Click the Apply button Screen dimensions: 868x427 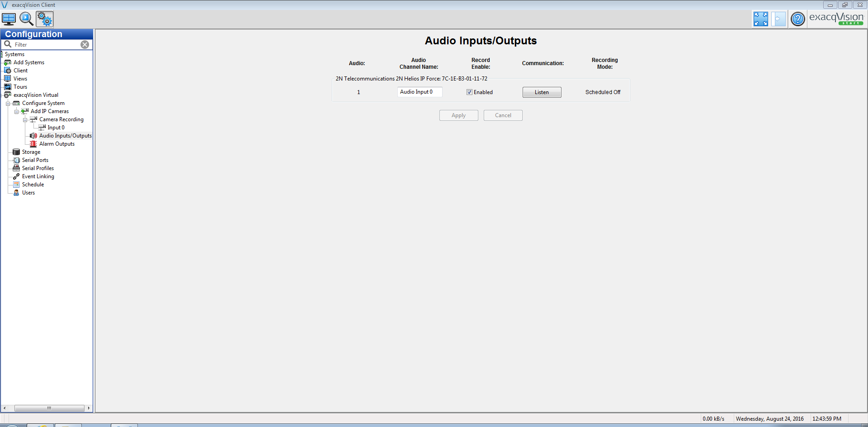(x=458, y=115)
